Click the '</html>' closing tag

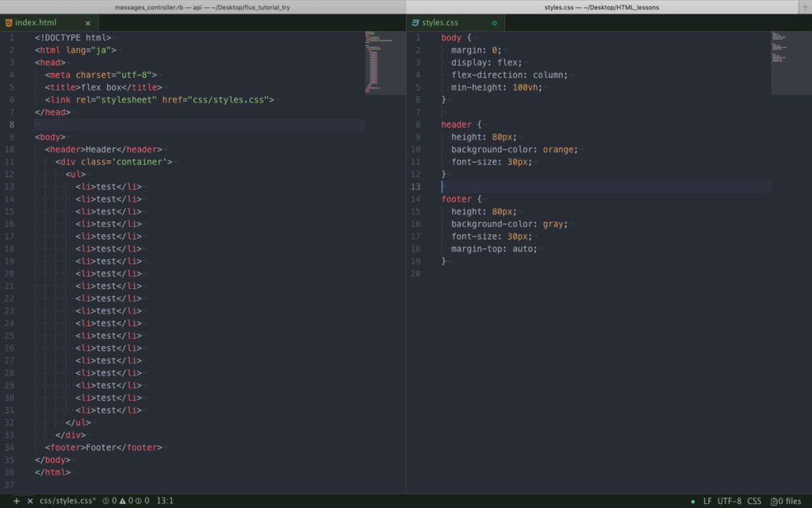pyautogui.click(x=53, y=473)
